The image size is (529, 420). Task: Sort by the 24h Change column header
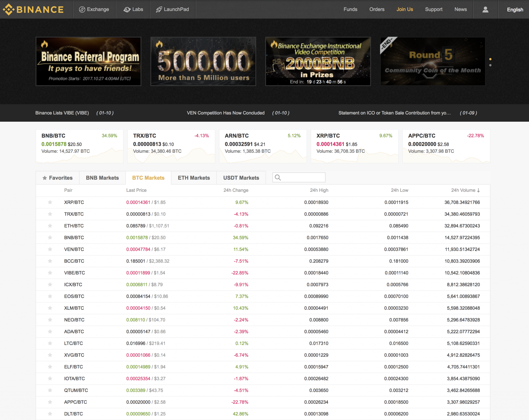click(236, 190)
